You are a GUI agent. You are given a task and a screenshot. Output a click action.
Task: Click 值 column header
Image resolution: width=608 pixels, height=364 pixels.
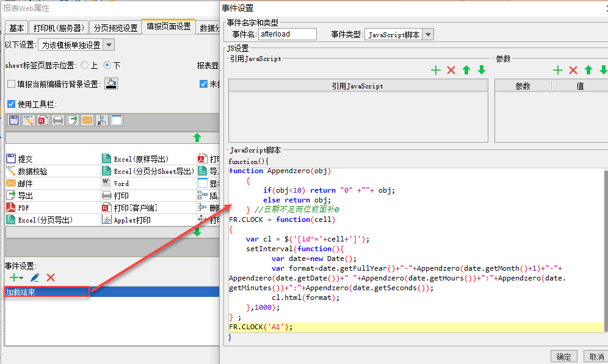(x=580, y=86)
